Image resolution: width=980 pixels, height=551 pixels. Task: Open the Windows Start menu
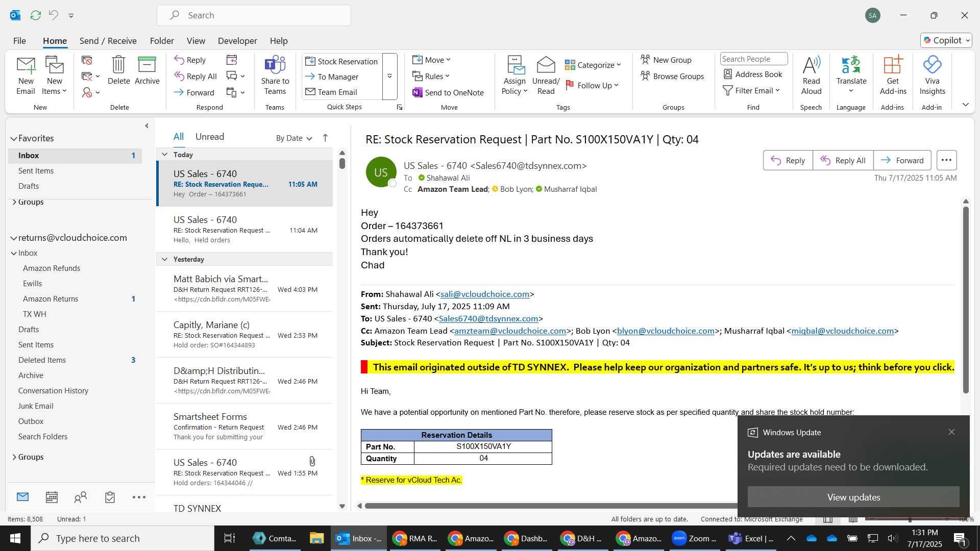tap(15, 538)
